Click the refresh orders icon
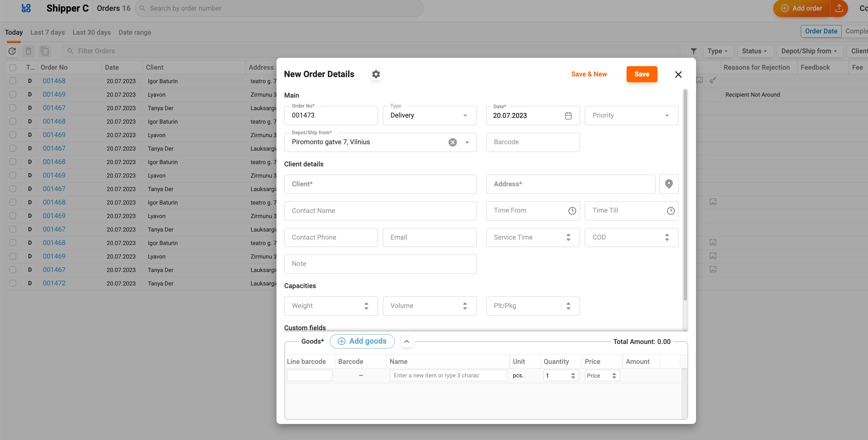This screenshot has height=440, width=868. 12,51
